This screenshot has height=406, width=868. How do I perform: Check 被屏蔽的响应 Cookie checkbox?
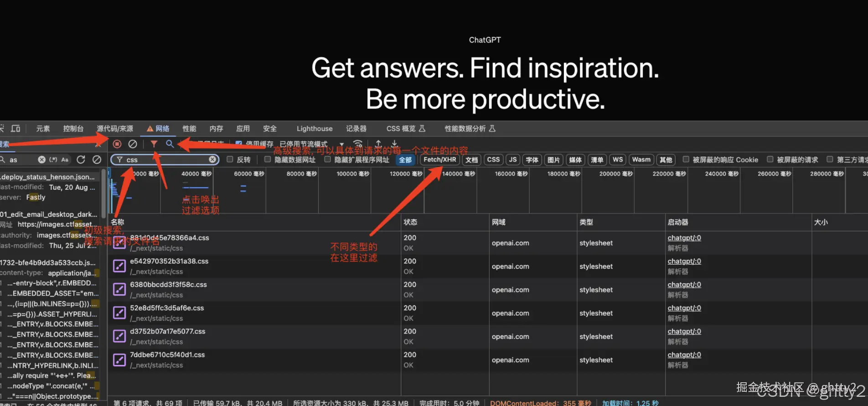point(686,159)
